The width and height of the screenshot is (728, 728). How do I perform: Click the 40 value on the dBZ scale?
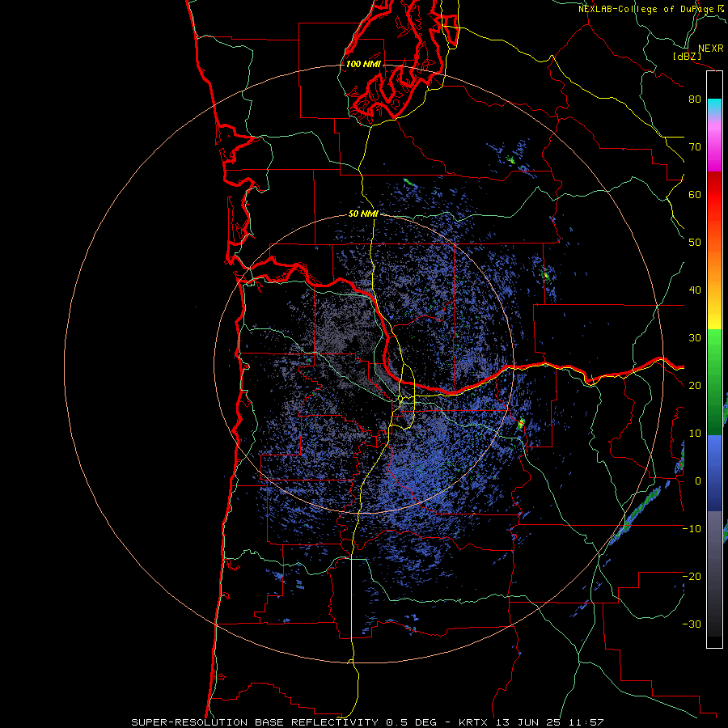[695, 290]
